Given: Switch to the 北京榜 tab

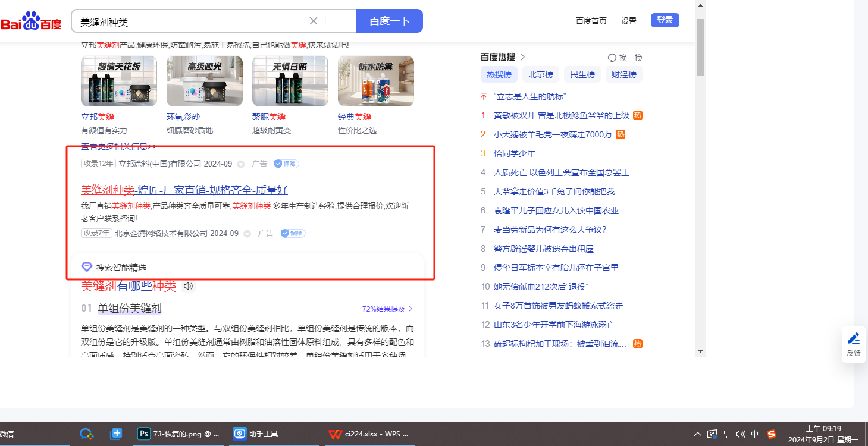Looking at the screenshot, I should 540,74.
